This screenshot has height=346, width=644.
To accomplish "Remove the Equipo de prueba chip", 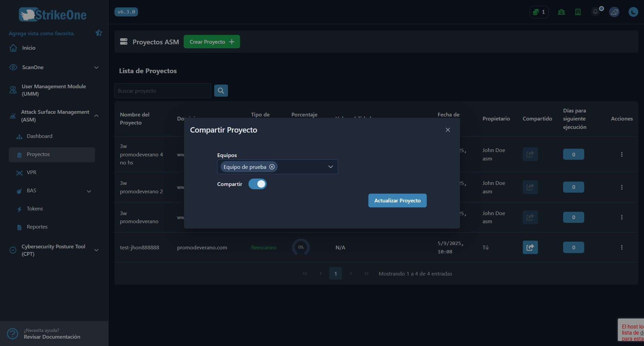I will pyautogui.click(x=272, y=167).
